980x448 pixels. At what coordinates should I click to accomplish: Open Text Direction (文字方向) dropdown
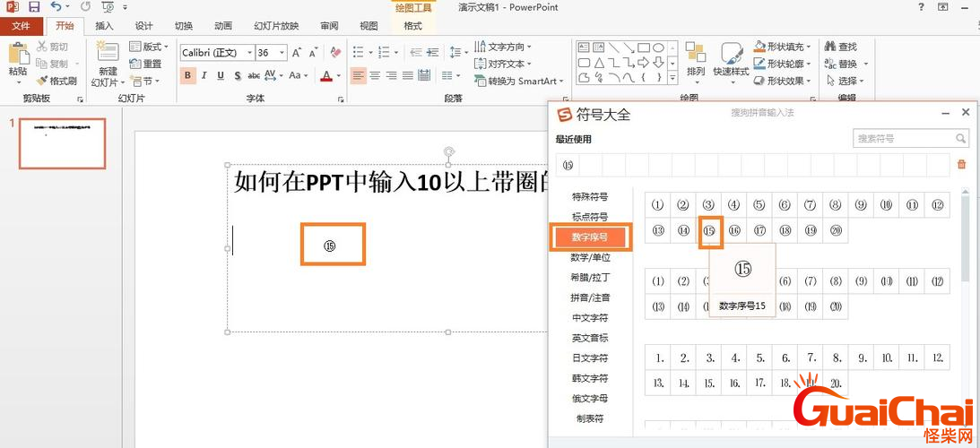pyautogui.click(x=503, y=47)
